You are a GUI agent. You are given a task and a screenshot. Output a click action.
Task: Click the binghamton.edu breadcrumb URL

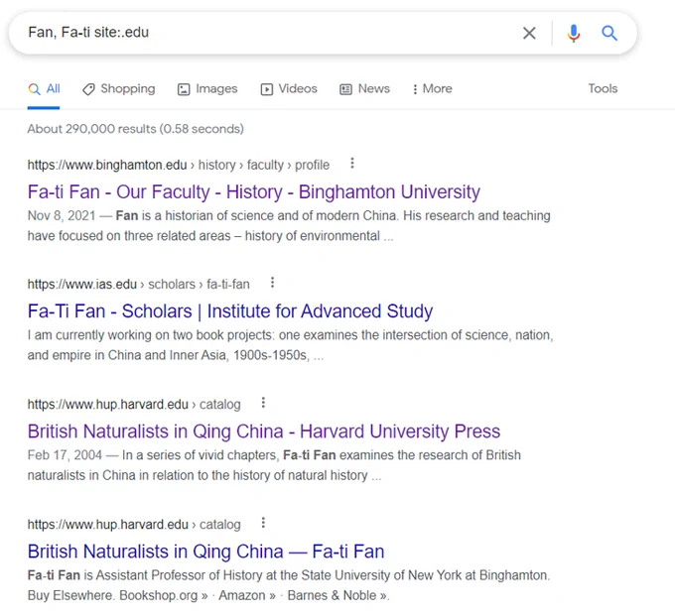click(179, 165)
